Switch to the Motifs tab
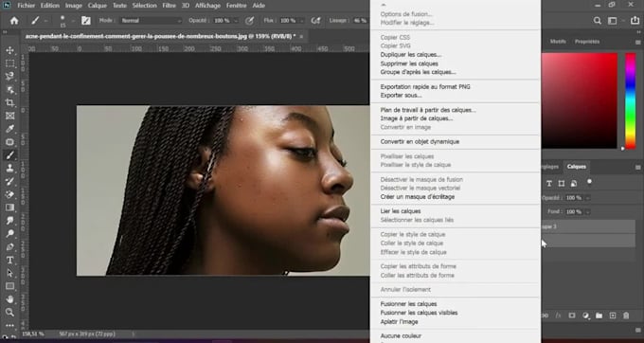The height and width of the screenshot is (343, 644). click(x=558, y=42)
